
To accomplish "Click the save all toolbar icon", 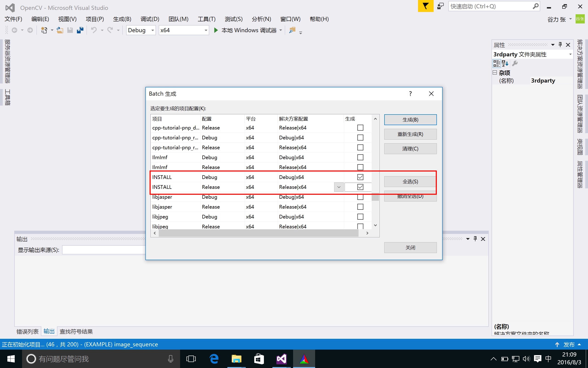I will [x=80, y=30].
